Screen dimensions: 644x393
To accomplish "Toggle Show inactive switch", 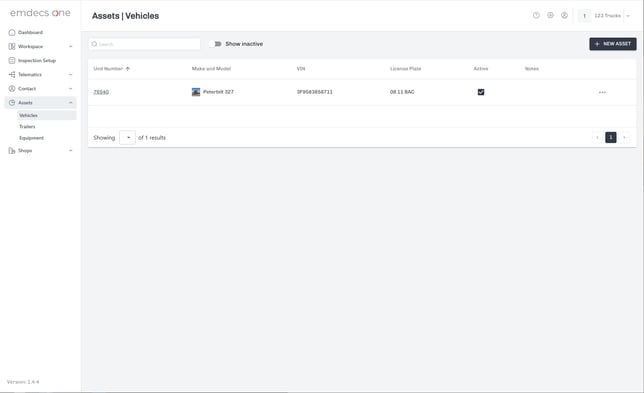I will click(215, 44).
